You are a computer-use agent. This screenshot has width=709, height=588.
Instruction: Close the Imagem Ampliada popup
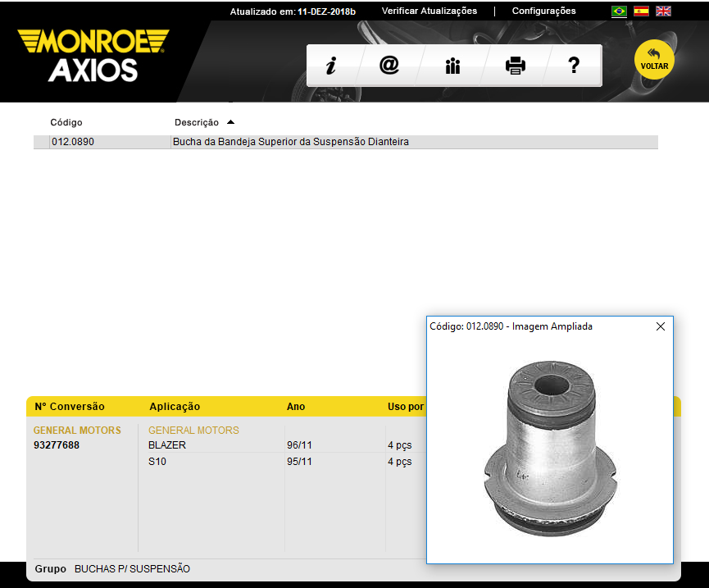coord(661,326)
